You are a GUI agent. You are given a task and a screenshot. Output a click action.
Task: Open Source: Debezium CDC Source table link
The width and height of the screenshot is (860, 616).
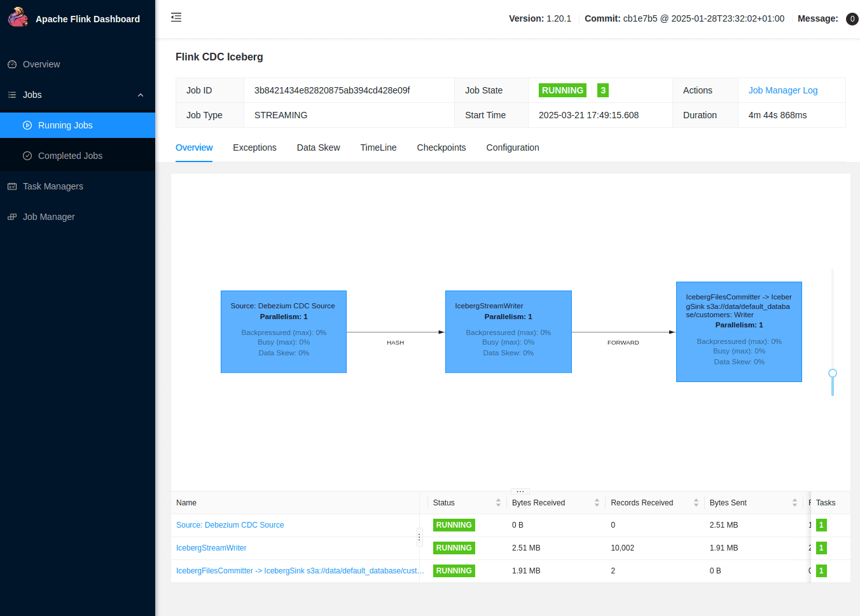point(230,525)
